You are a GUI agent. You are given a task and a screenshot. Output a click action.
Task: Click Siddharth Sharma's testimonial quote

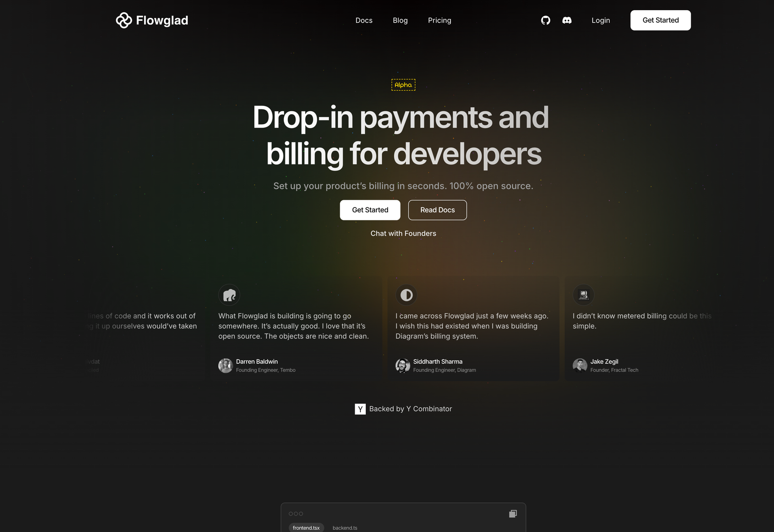(472, 326)
